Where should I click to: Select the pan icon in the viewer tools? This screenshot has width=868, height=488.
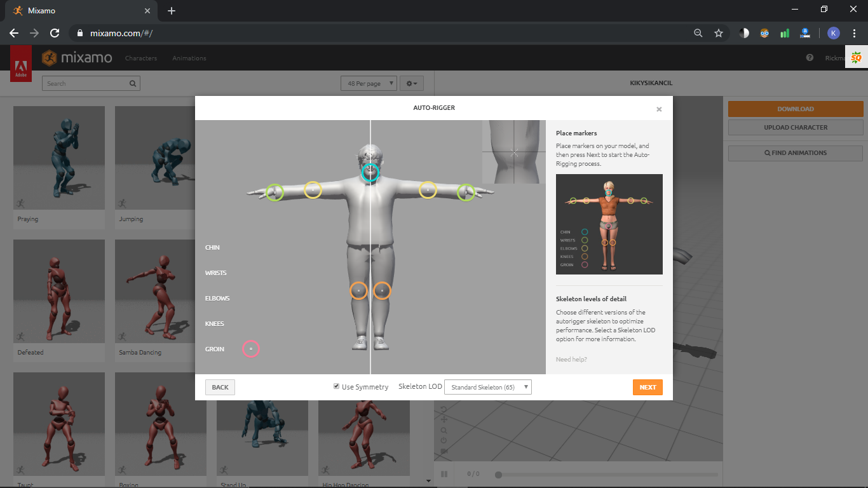click(x=444, y=419)
